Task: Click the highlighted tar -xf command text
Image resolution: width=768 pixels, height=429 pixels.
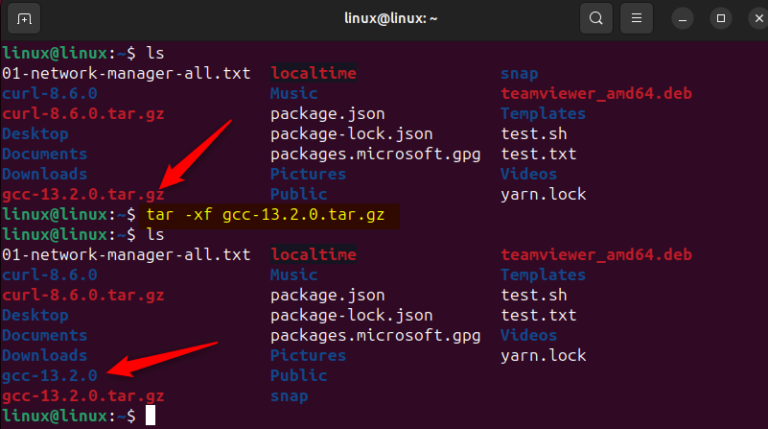Action: pyautogui.click(x=272, y=214)
